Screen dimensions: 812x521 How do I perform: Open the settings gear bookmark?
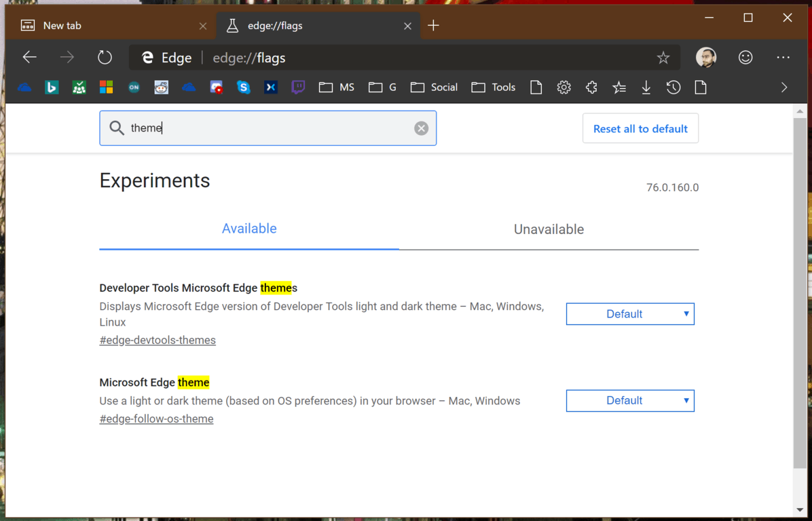click(564, 88)
